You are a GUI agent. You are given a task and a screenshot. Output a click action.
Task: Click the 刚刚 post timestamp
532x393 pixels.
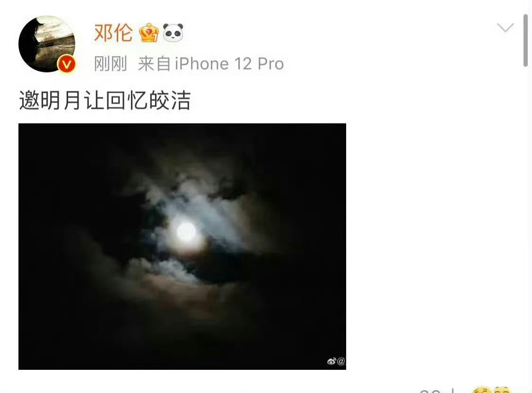pyautogui.click(x=111, y=64)
